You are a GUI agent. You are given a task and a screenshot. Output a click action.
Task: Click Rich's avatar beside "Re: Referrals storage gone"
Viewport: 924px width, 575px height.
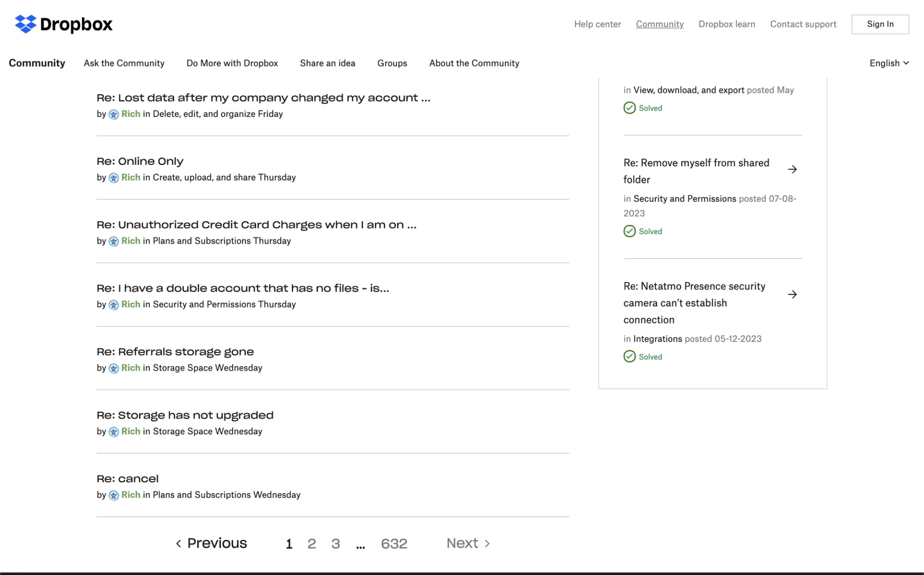click(x=114, y=368)
